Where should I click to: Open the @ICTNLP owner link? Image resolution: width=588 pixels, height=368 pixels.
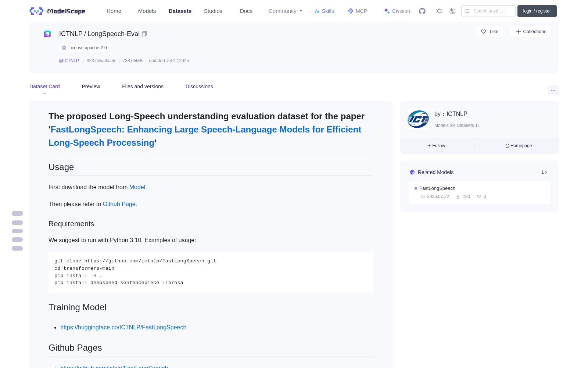(x=69, y=61)
